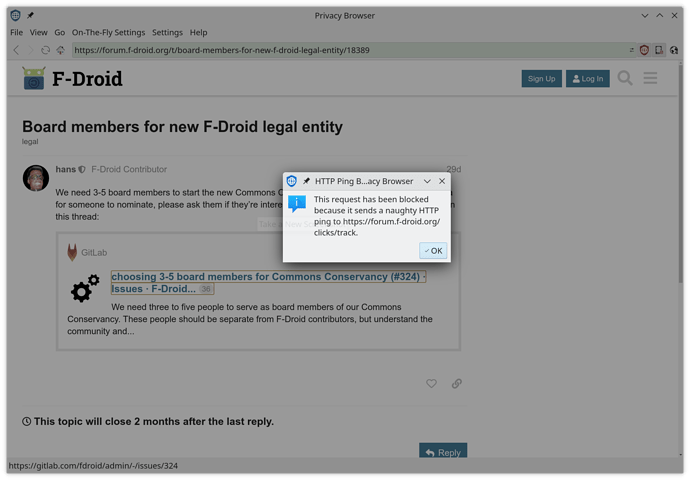Close the HTTP Ping Blocked dialog

tap(442, 181)
